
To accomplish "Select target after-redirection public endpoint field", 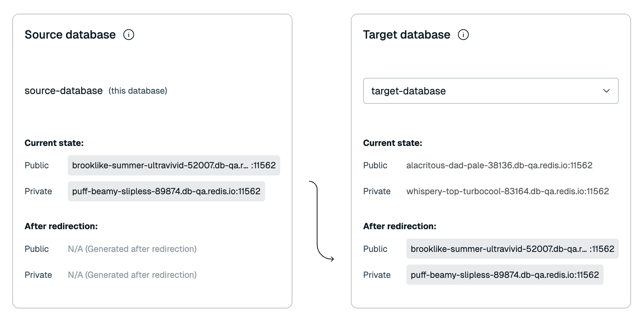I will click(x=512, y=249).
